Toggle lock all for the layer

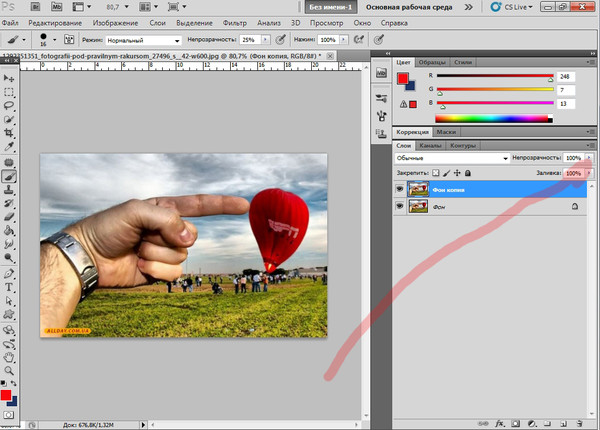(468, 173)
